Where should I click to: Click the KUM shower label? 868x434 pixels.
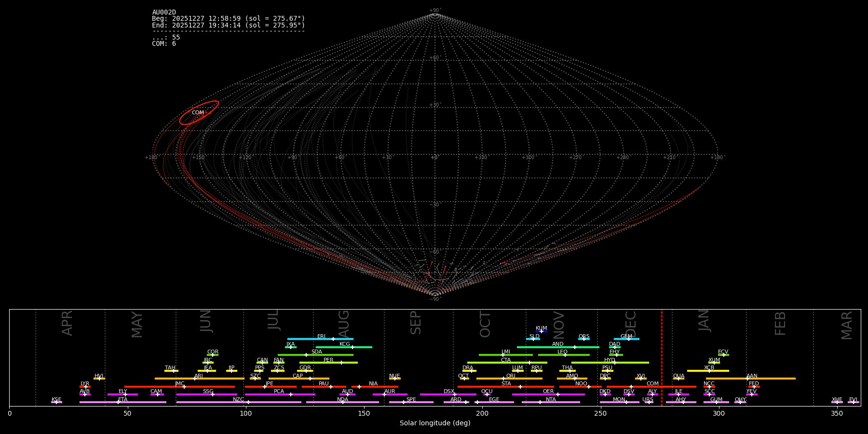click(x=542, y=328)
